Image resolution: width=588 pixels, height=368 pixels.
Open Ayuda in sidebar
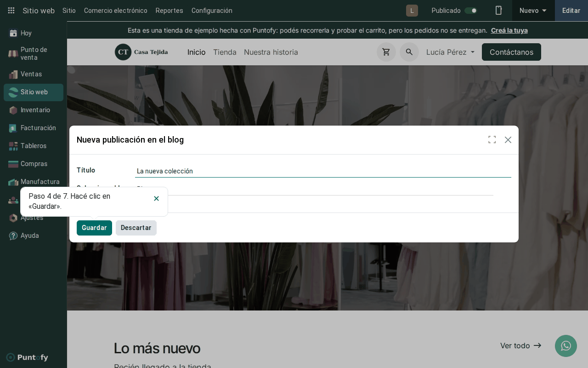pos(34,236)
